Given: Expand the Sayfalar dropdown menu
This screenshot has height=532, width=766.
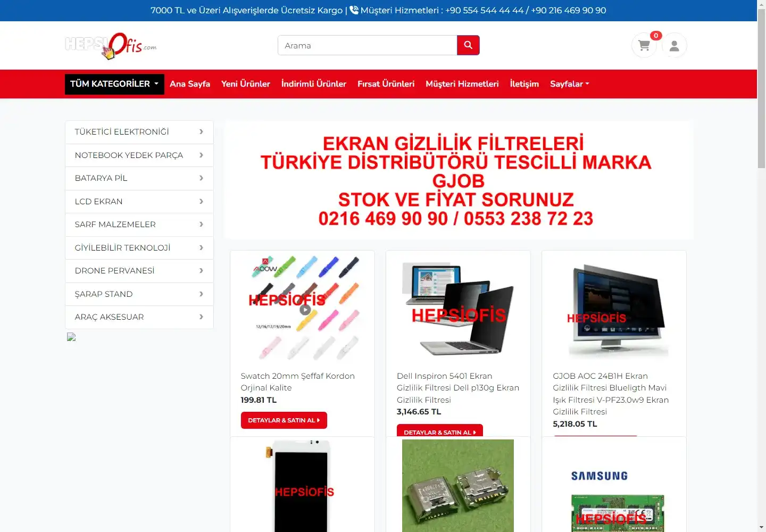Looking at the screenshot, I should coord(570,84).
